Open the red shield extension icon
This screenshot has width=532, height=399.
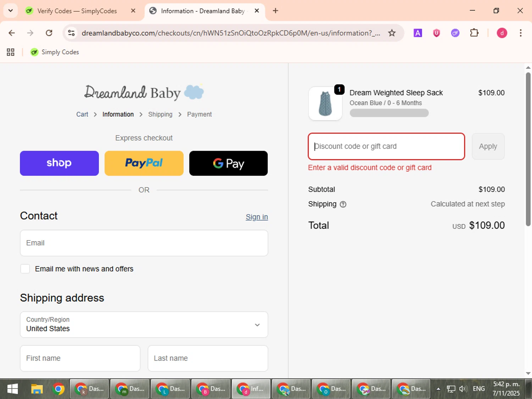click(x=437, y=33)
